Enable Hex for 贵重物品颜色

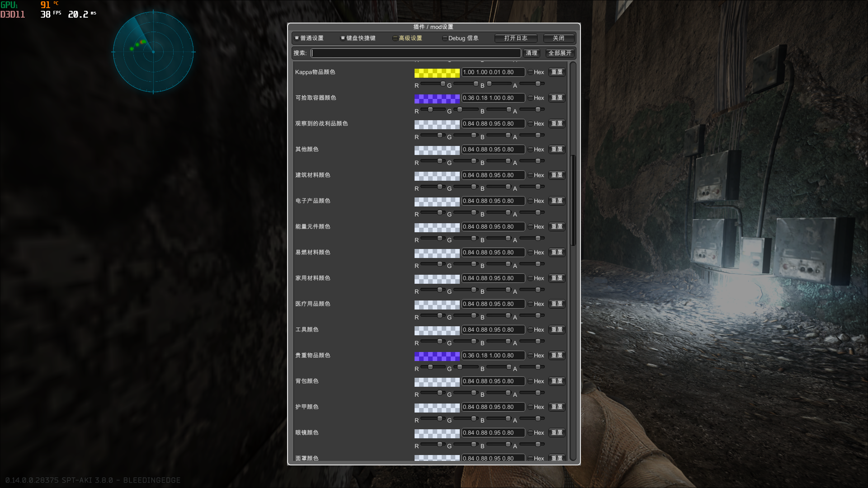point(536,356)
